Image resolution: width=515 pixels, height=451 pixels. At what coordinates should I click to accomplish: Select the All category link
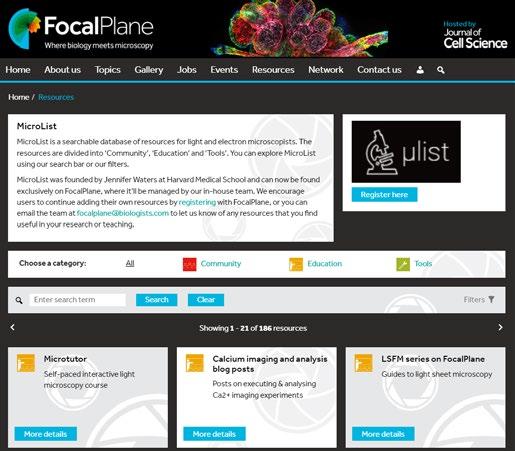click(x=130, y=263)
